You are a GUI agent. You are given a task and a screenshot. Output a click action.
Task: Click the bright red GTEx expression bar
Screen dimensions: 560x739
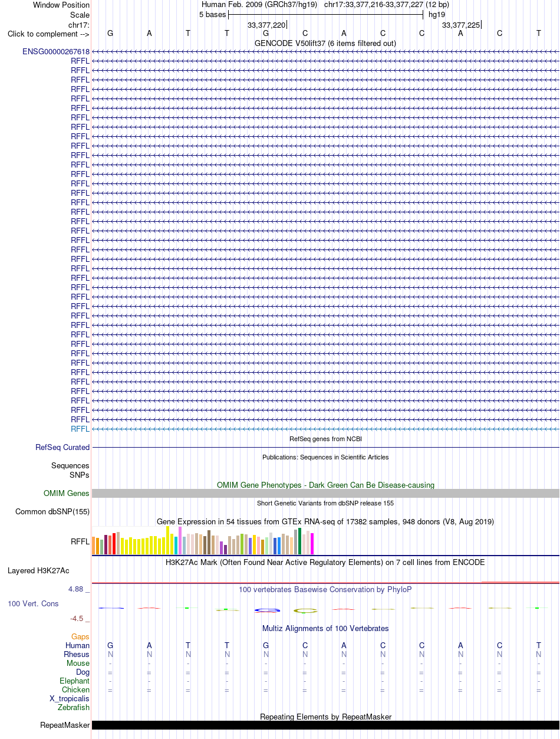pos(114,544)
